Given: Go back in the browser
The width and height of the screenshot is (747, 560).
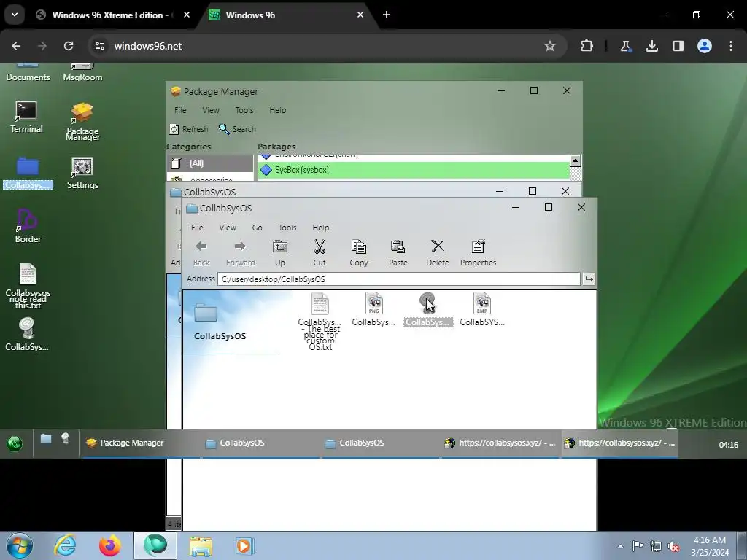Looking at the screenshot, I should 16,46.
